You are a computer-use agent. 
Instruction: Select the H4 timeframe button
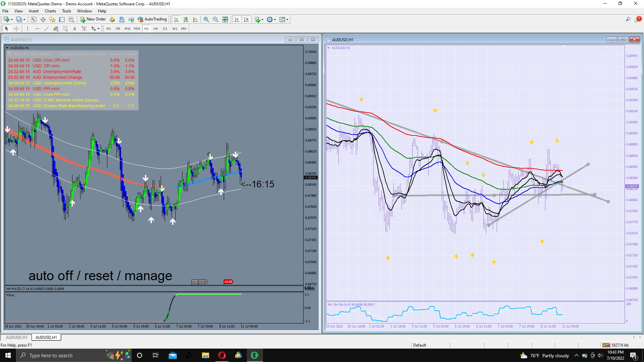click(155, 29)
